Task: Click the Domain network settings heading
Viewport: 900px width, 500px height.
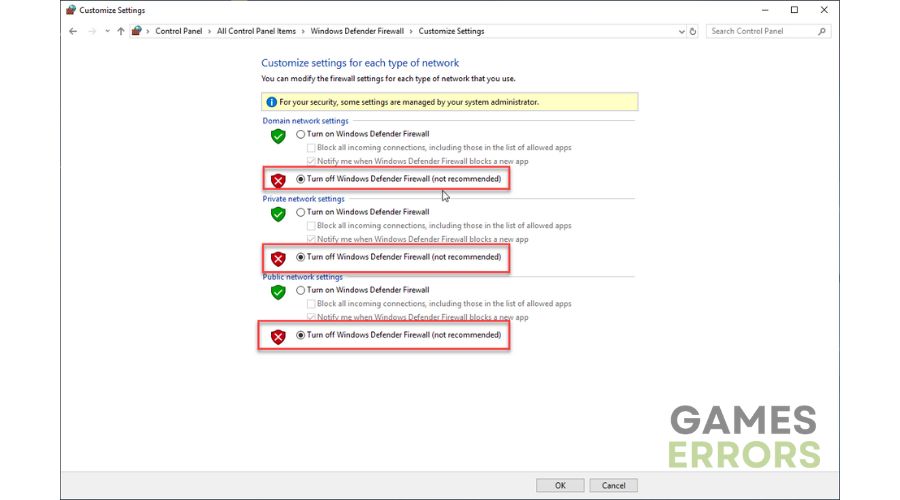Action: 305,121
